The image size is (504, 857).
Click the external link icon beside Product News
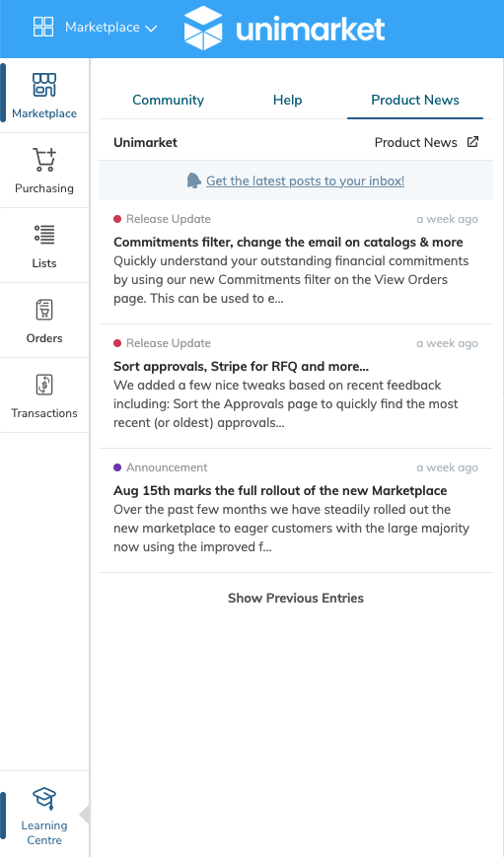pyautogui.click(x=472, y=142)
